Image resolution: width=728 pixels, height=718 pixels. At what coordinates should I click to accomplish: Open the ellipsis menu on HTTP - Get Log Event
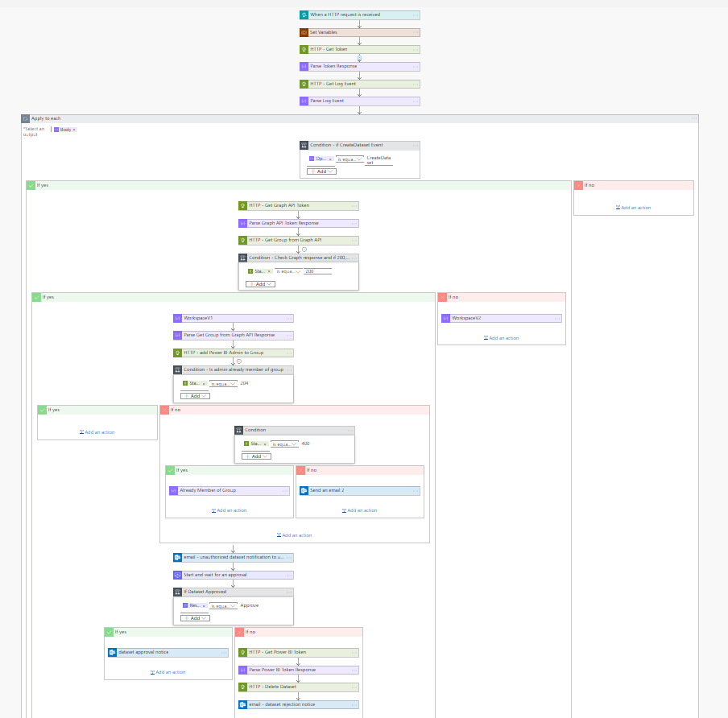click(415, 85)
